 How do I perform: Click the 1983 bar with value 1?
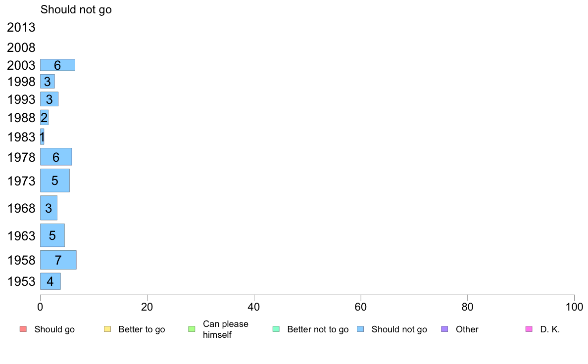tap(42, 137)
